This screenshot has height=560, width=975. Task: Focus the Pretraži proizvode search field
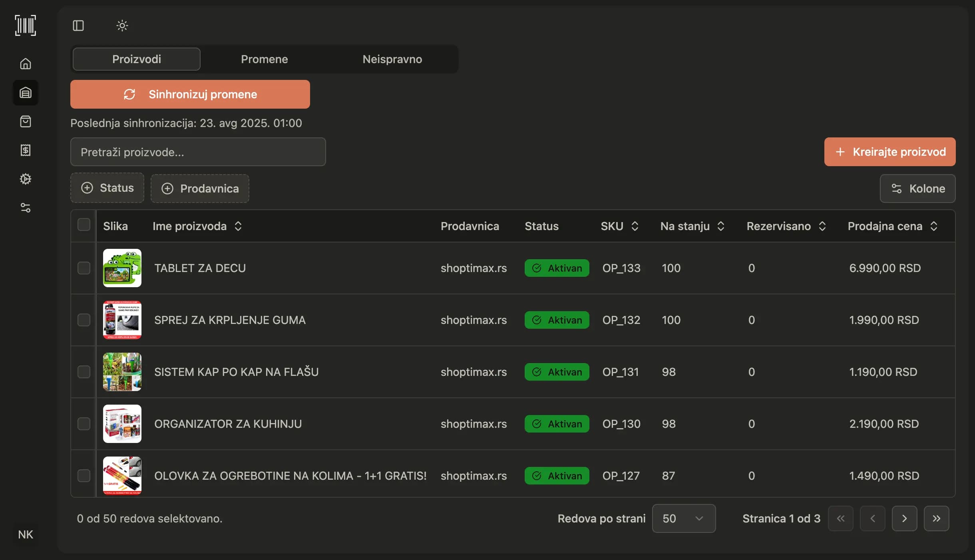coord(198,152)
